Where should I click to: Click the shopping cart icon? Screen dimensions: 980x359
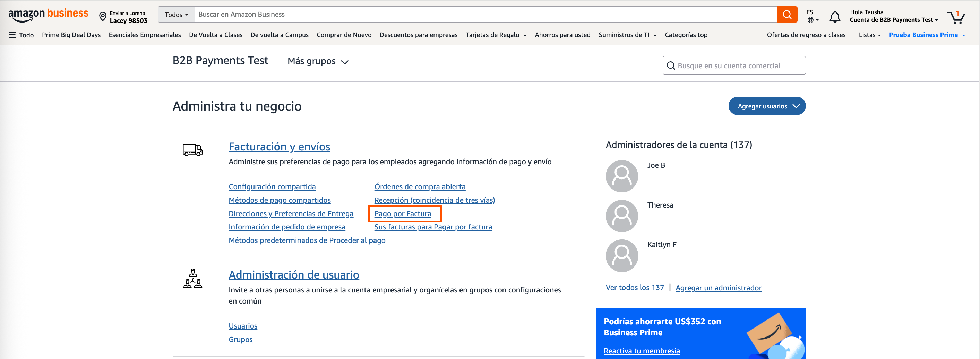coord(956,16)
